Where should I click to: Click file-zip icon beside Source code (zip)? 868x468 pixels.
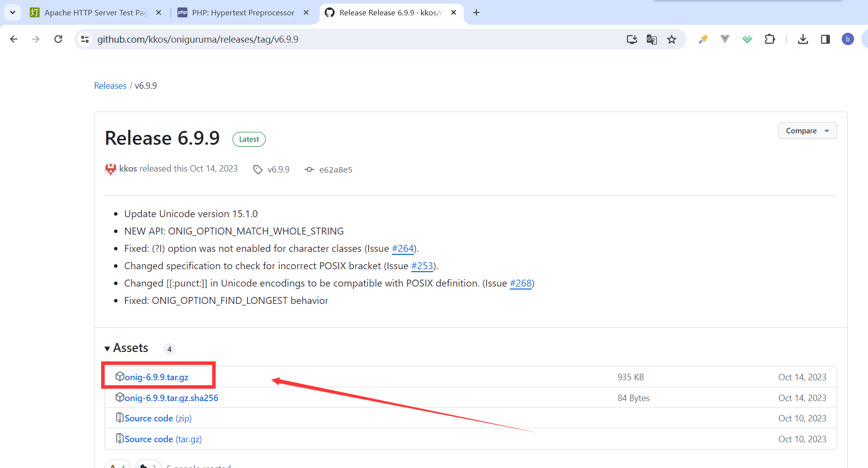click(x=119, y=417)
